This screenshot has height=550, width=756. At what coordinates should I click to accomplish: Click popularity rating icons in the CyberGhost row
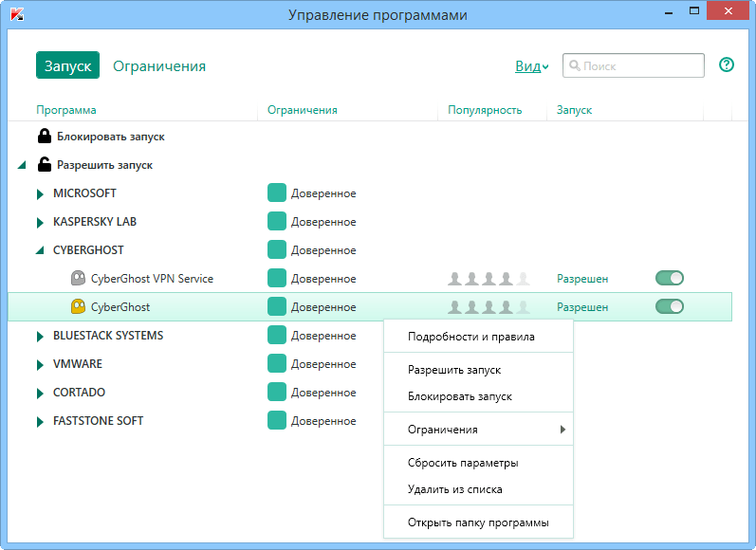[x=489, y=307]
